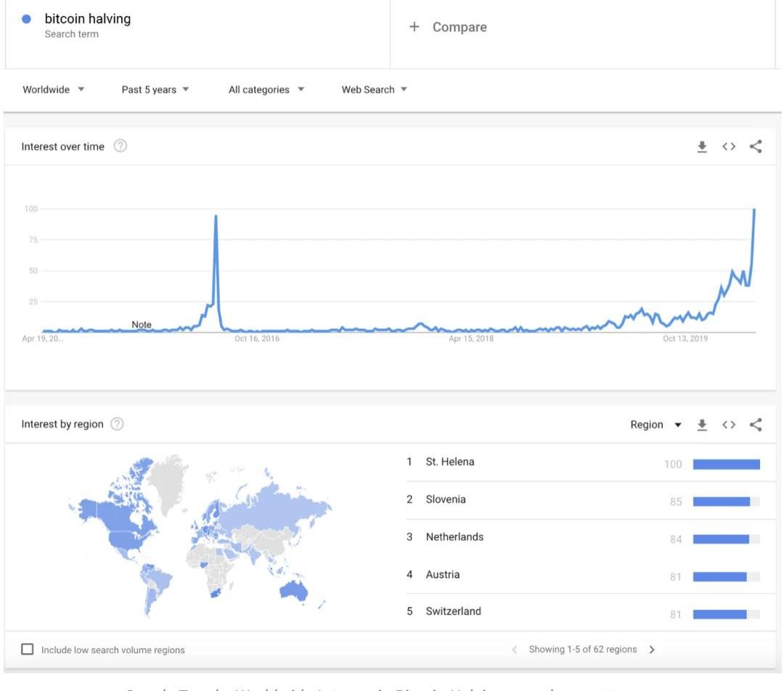784x691 pixels.
Task: Share the Interest over time chart
Action: pyautogui.click(x=756, y=147)
